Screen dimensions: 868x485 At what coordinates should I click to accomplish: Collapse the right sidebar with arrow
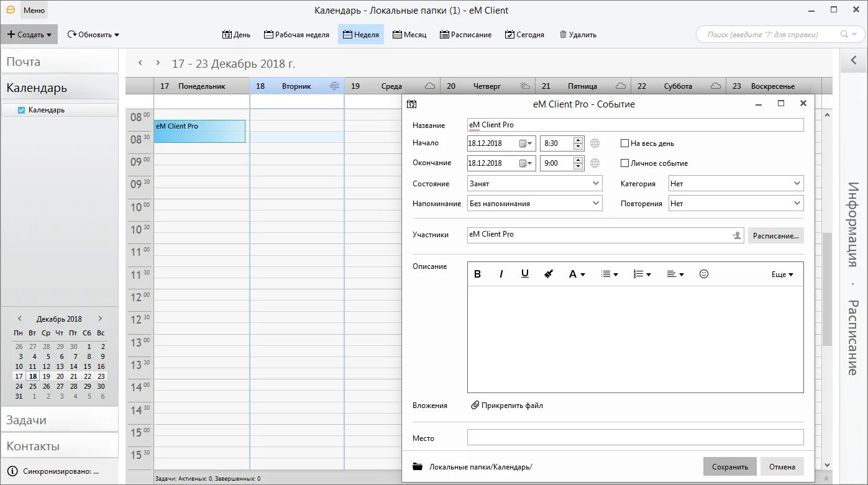(x=854, y=60)
